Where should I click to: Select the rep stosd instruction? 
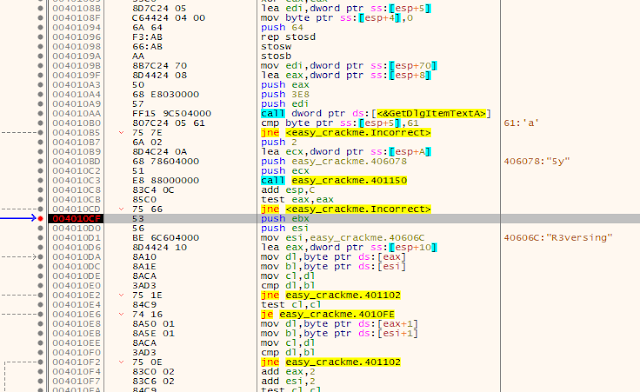(x=289, y=37)
